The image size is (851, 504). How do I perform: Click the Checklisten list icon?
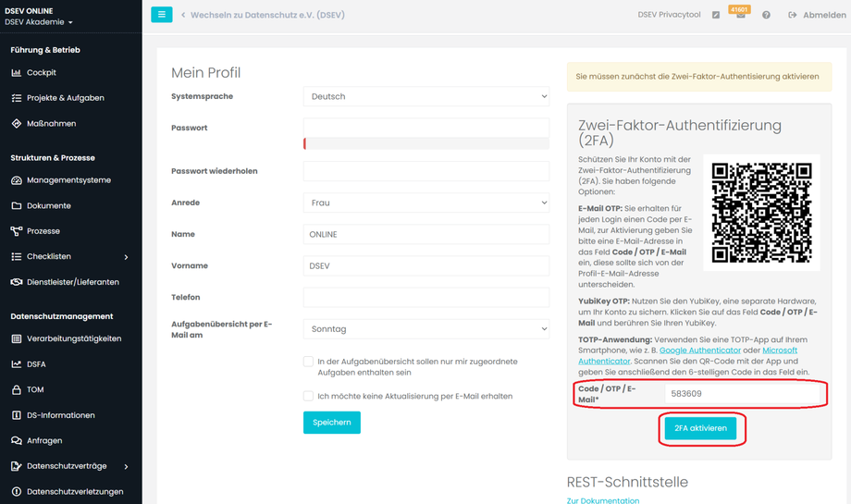coord(17,256)
